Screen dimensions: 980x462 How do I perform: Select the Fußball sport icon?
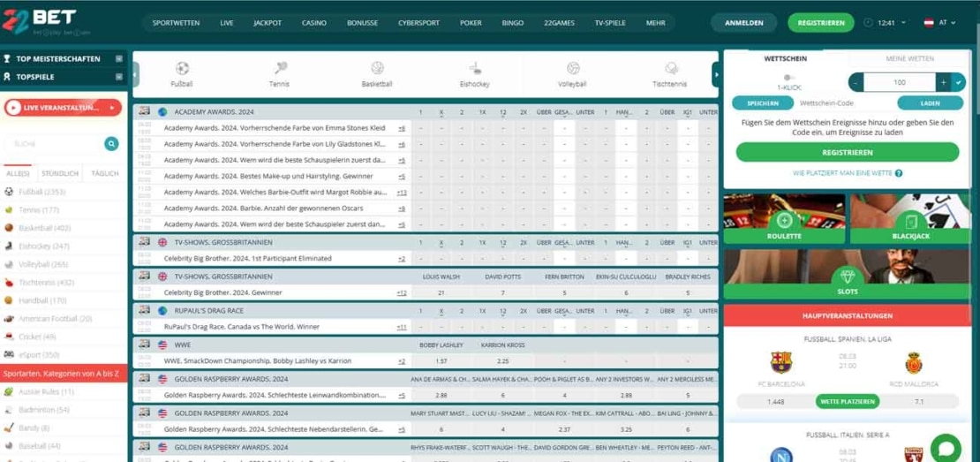182,68
